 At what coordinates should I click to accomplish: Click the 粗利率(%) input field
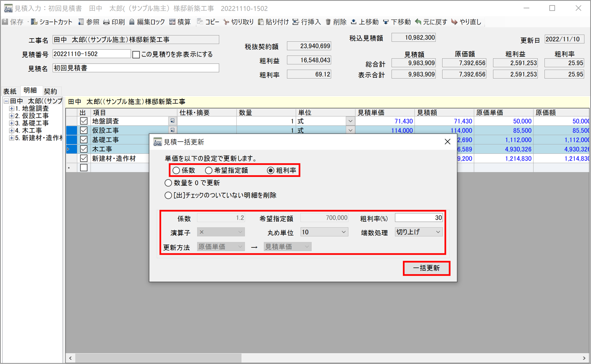[x=419, y=218]
